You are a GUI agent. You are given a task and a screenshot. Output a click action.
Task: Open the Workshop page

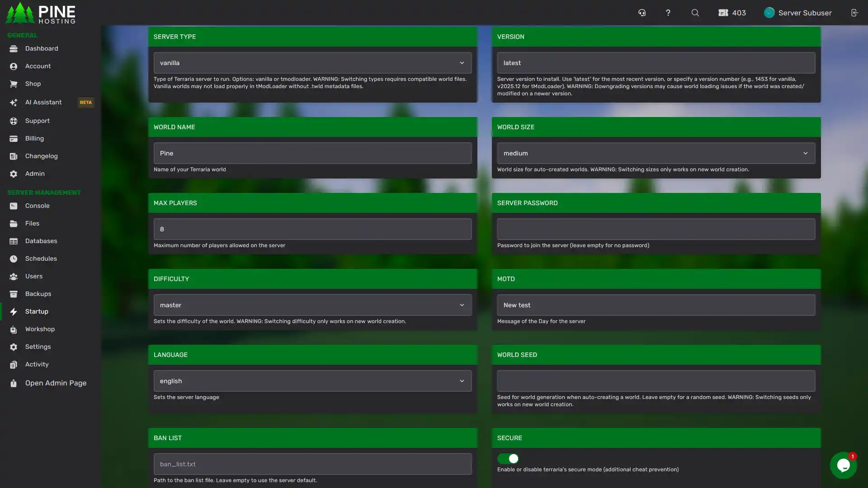[40, 329]
